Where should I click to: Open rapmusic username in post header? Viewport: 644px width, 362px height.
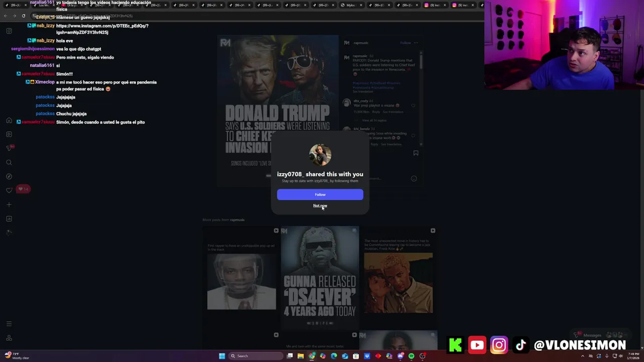[x=361, y=43]
